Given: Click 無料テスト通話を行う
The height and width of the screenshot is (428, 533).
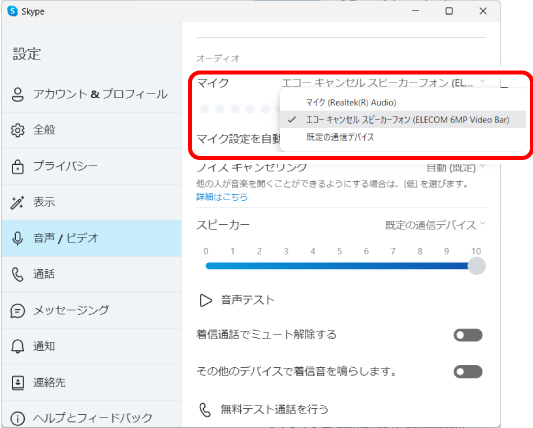Looking at the screenshot, I should (x=274, y=409).
